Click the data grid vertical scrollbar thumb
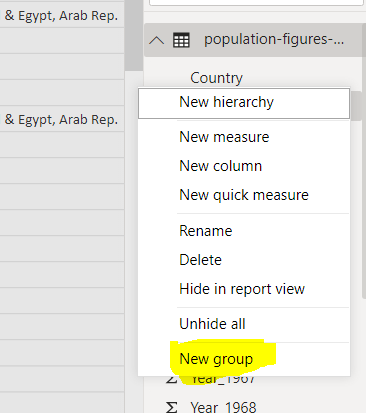The height and width of the screenshot is (413, 366). point(134,35)
